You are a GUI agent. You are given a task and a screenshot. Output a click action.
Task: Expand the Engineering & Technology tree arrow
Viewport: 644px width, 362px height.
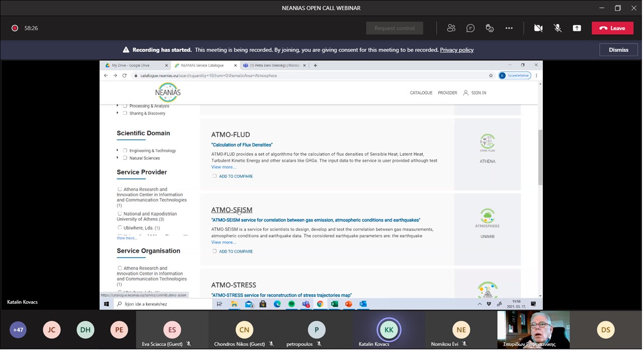click(x=118, y=150)
